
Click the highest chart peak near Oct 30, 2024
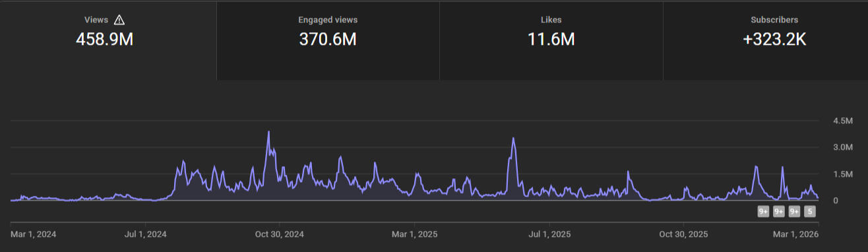pyautogui.click(x=268, y=132)
